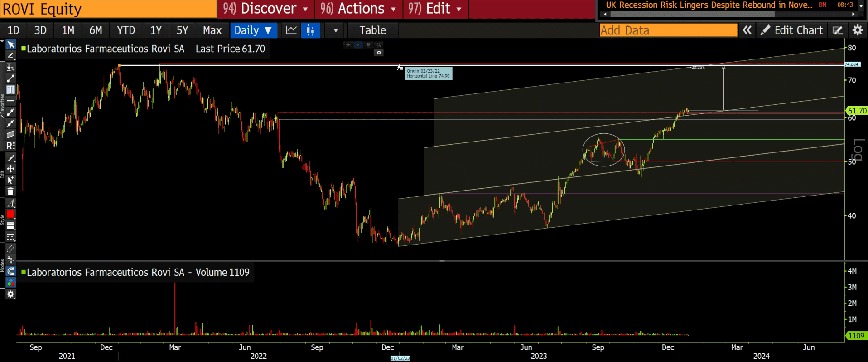Click the ROVI Equity ticker field
The image size is (868, 362).
(x=109, y=9)
